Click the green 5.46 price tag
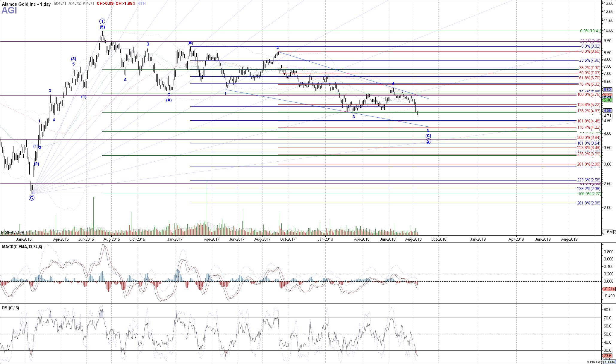Image resolution: width=616 pixels, height=364 pixels. click(x=608, y=100)
